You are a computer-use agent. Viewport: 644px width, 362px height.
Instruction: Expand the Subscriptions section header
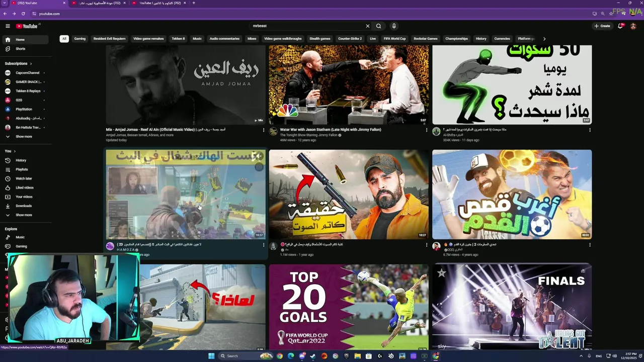point(18,64)
